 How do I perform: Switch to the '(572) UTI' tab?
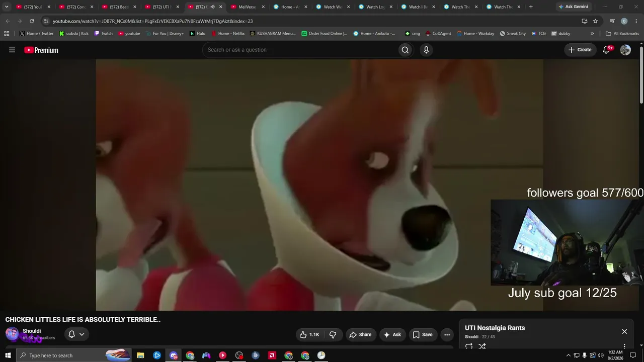162,7
